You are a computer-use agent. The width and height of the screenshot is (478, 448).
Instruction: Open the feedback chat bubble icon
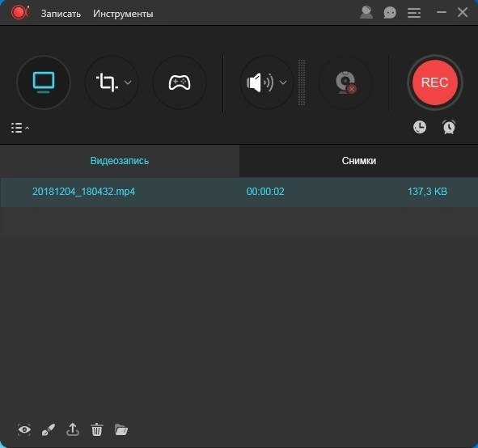tap(390, 13)
